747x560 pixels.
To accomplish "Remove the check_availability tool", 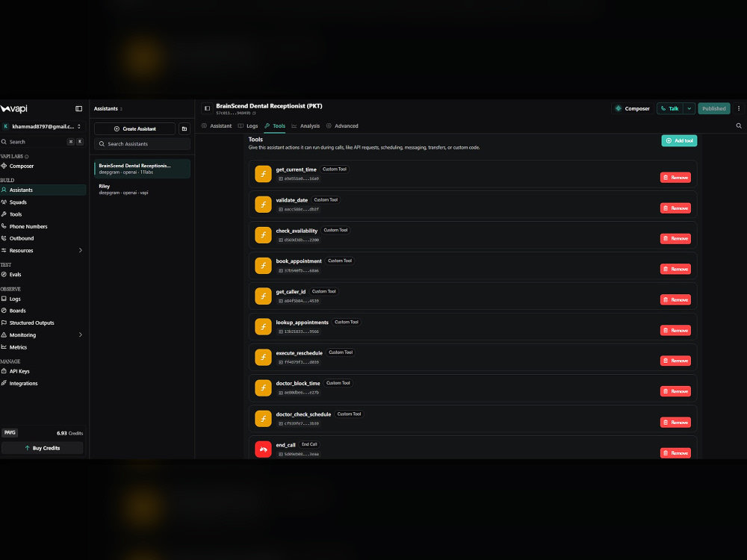I will coord(675,239).
